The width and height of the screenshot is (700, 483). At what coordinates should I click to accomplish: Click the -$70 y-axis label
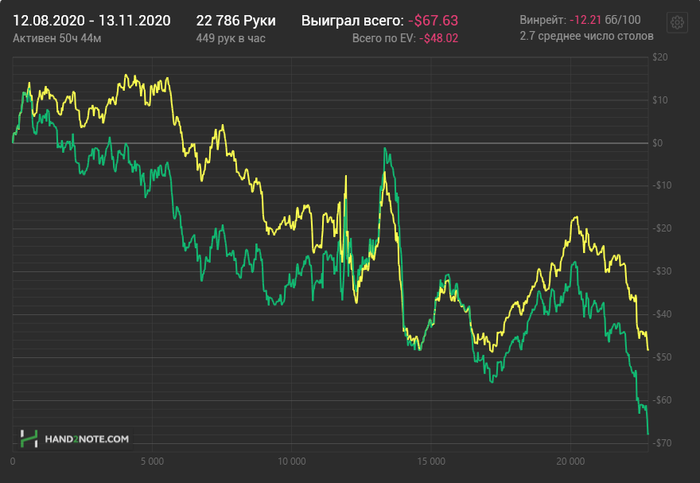662,443
